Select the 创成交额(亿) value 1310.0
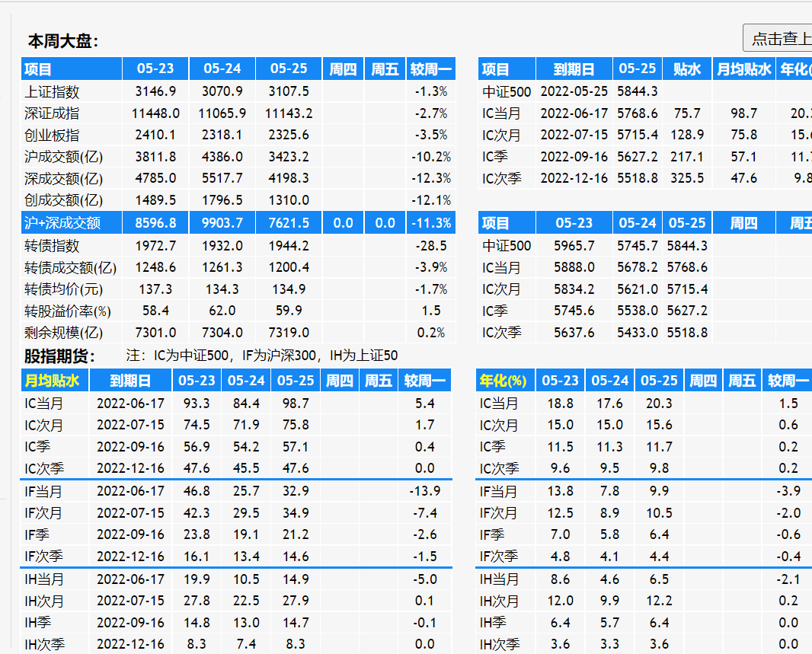The width and height of the screenshot is (812, 654). pyautogui.click(x=289, y=200)
